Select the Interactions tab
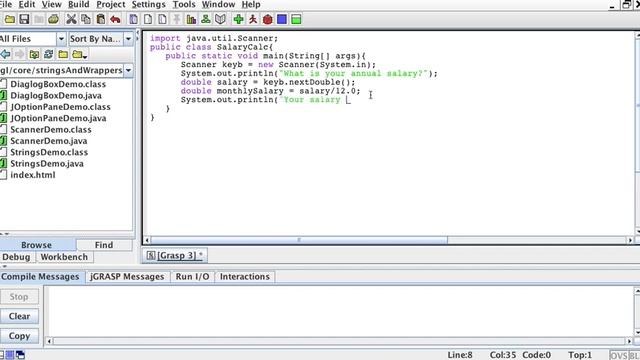This screenshot has height=360, width=640. [x=245, y=277]
